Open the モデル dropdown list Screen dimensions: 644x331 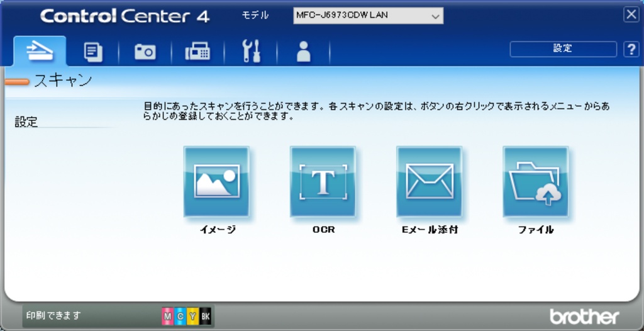click(369, 16)
